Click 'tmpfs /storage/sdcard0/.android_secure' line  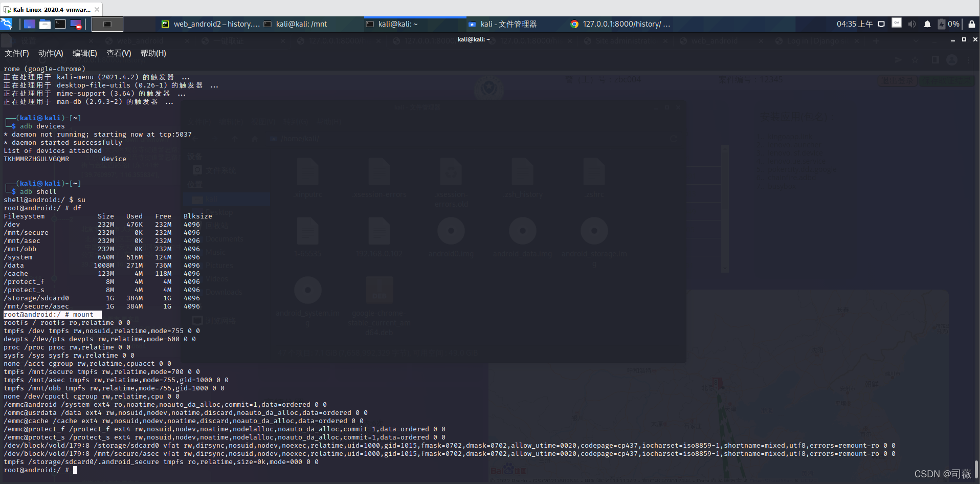(161, 462)
